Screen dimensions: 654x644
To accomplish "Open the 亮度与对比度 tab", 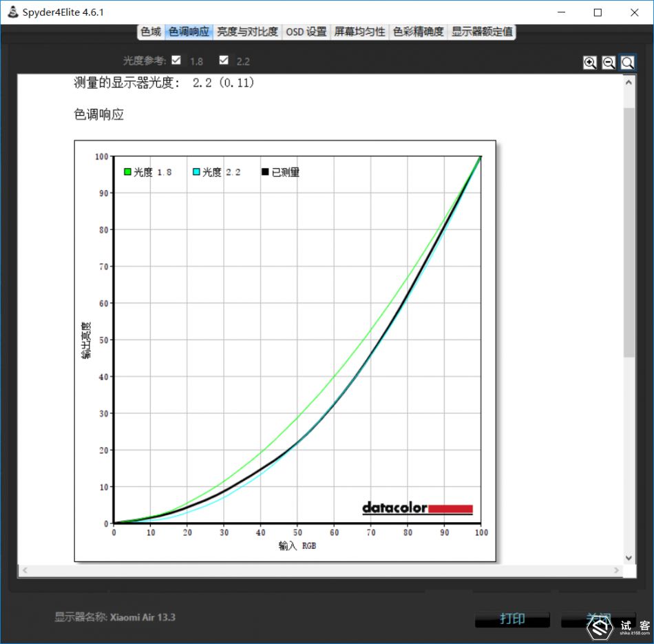I will 247,32.
